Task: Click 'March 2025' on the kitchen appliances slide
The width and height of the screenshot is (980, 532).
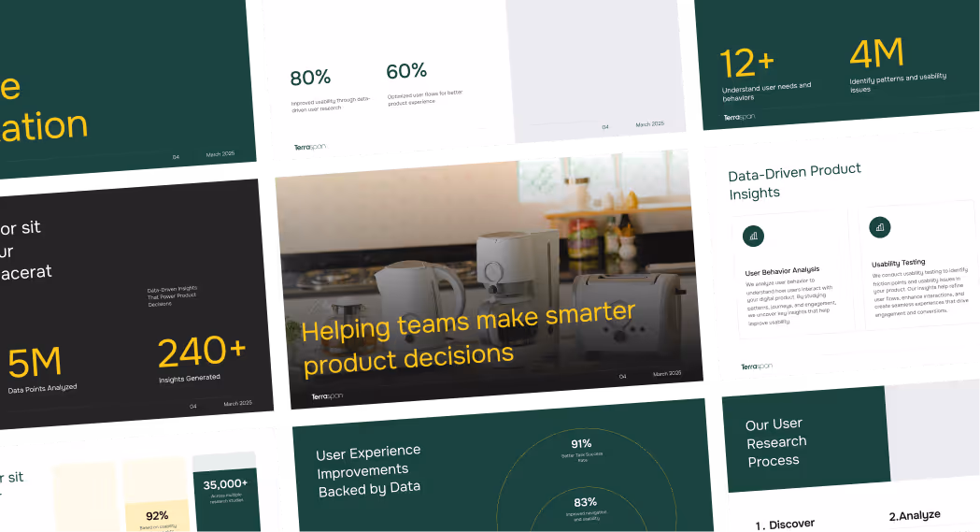Action: point(667,373)
